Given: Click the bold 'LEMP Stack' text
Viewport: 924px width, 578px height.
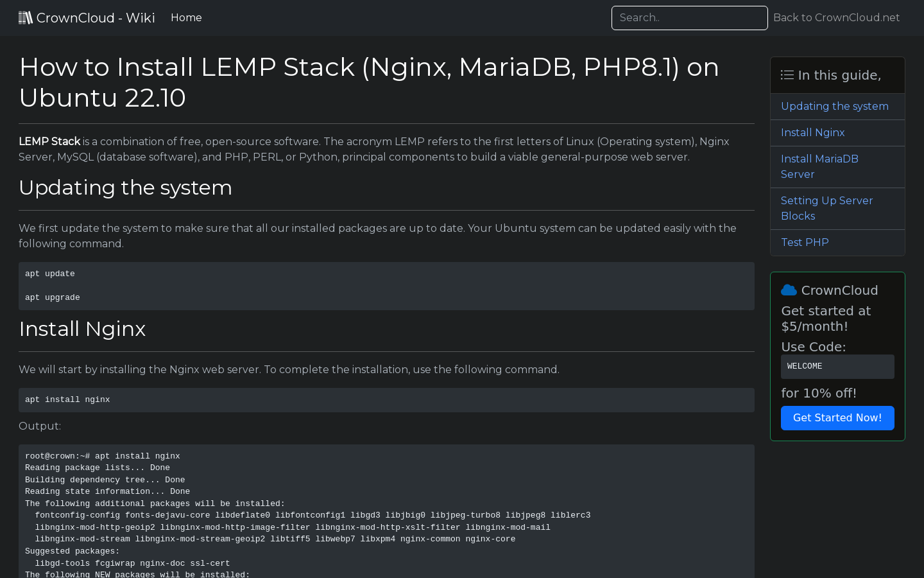Looking at the screenshot, I should tap(49, 141).
